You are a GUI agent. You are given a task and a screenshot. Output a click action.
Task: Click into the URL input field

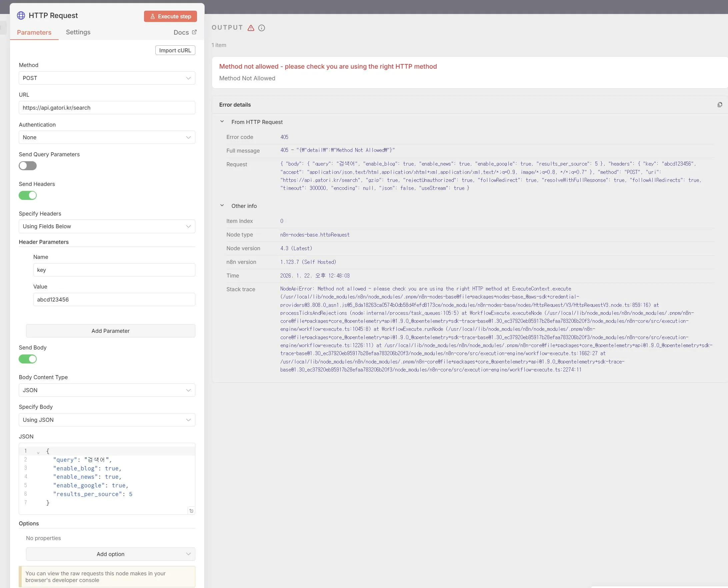click(107, 108)
